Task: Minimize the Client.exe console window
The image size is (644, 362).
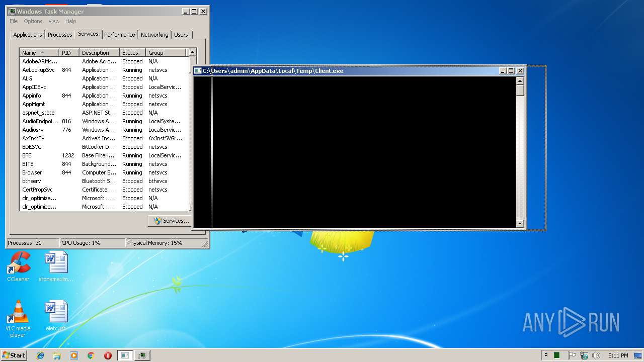Action: point(503,71)
